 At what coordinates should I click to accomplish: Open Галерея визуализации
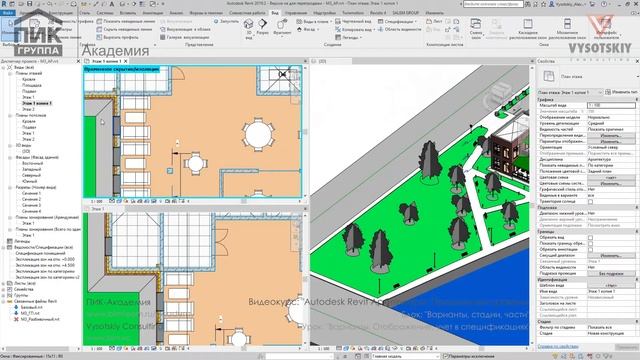point(184,37)
